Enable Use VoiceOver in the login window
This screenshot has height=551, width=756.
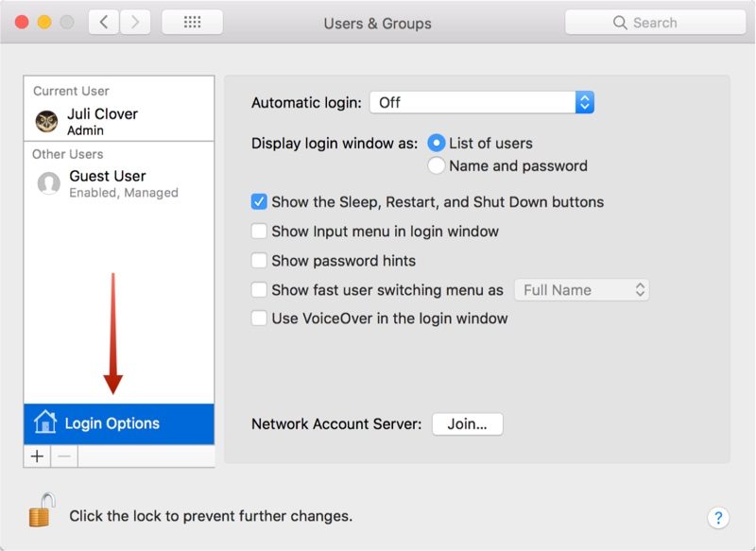tap(259, 319)
